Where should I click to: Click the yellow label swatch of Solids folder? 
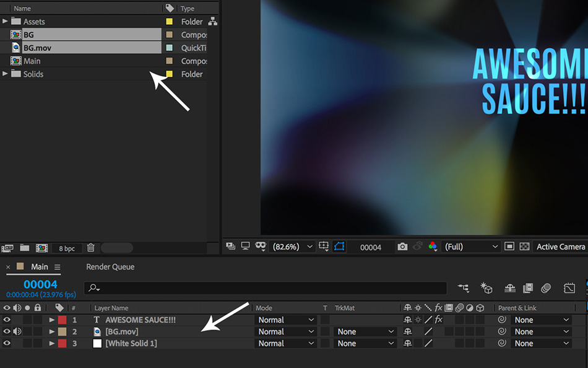click(169, 74)
